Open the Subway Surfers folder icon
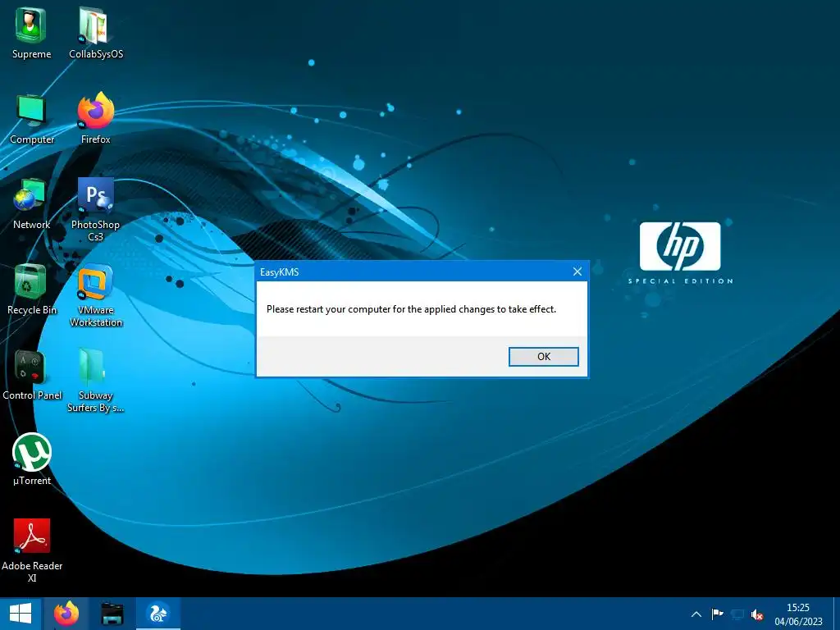The image size is (840, 630). tap(95, 379)
